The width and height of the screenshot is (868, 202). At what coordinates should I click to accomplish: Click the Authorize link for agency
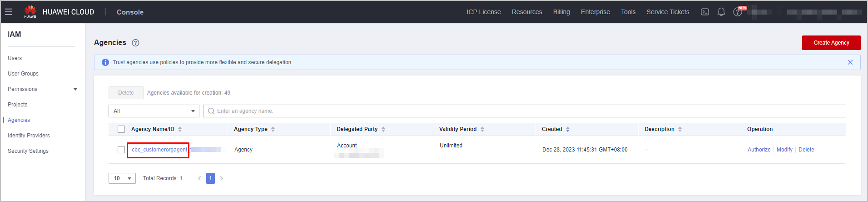[759, 150]
